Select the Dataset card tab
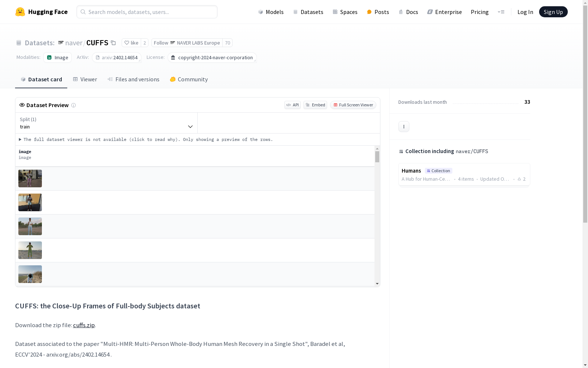The image size is (588, 368). point(41,79)
